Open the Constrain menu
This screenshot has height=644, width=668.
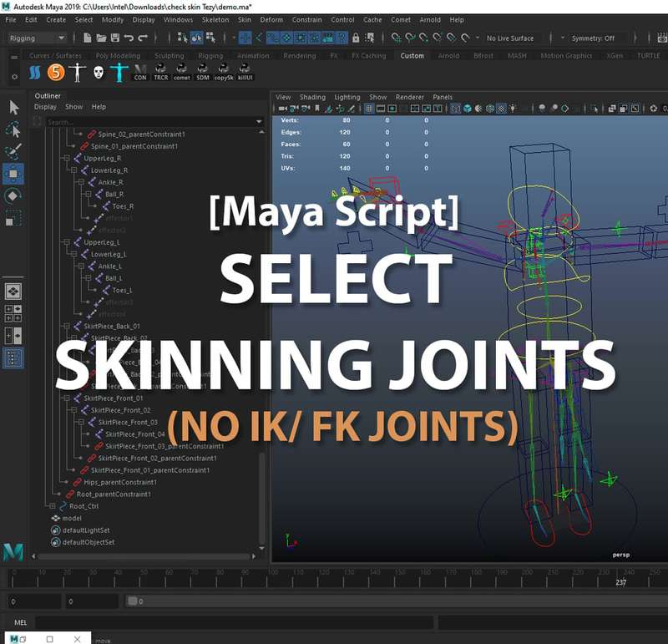(x=306, y=19)
